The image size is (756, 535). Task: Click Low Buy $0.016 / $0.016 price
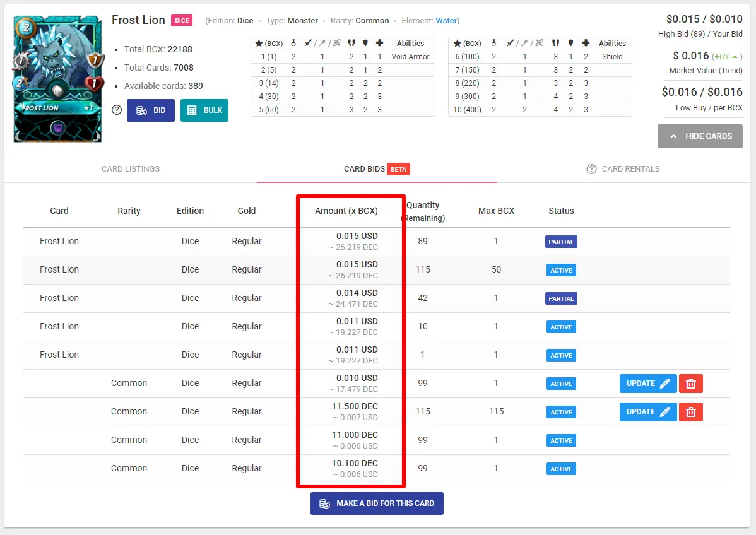(702, 91)
